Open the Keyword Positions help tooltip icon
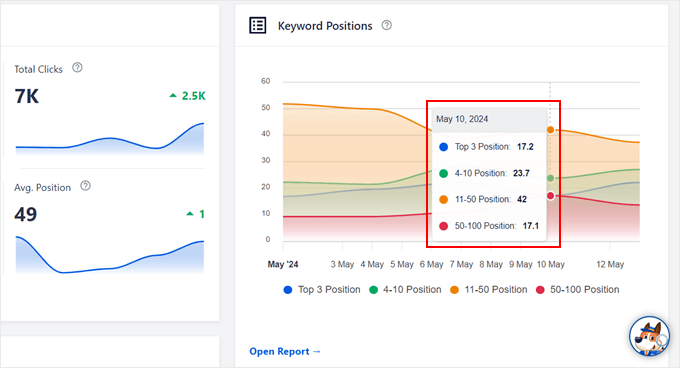Viewport: 680px width, 368px height. tap(386, 25)
